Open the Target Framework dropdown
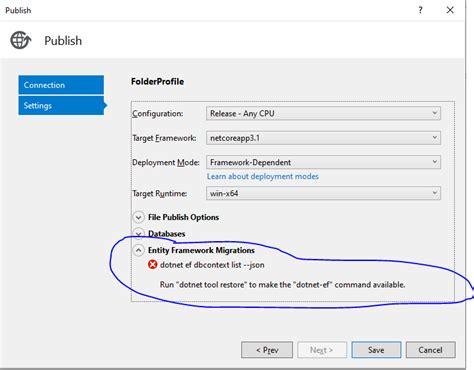The width and height of the screenshot is (474, 370). (323, 138)
